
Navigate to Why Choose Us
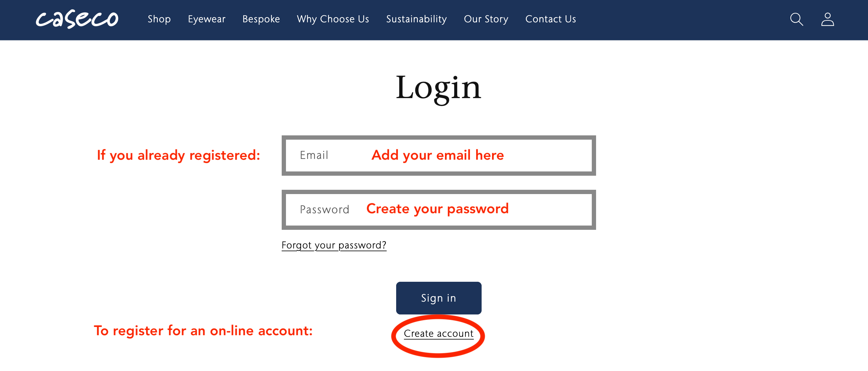click(333, 19)
